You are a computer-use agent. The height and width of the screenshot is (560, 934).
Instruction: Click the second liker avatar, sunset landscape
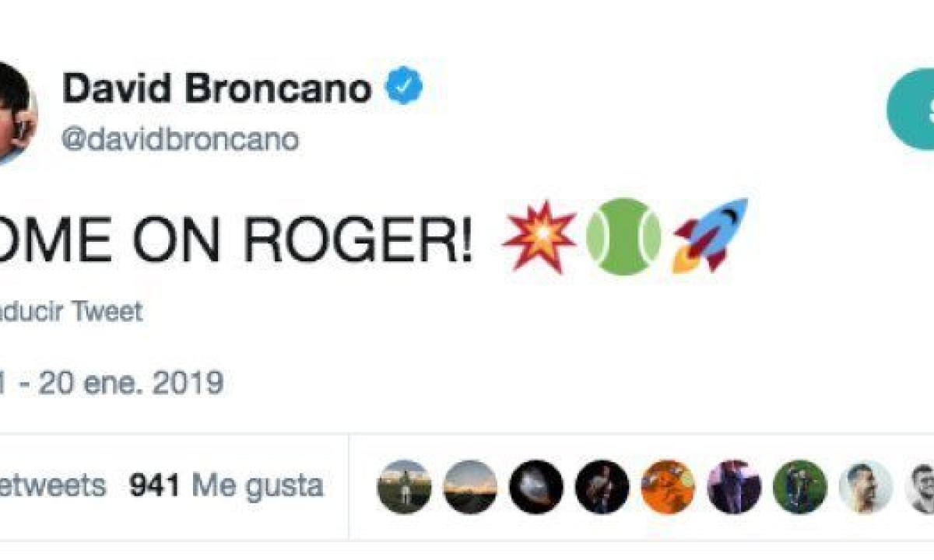coord(470,487)
